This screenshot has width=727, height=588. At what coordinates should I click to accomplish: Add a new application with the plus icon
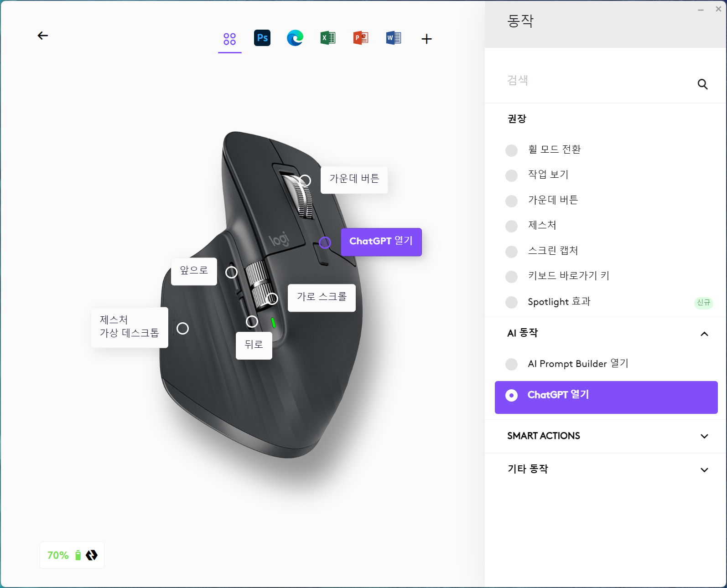tap(426, 39)
